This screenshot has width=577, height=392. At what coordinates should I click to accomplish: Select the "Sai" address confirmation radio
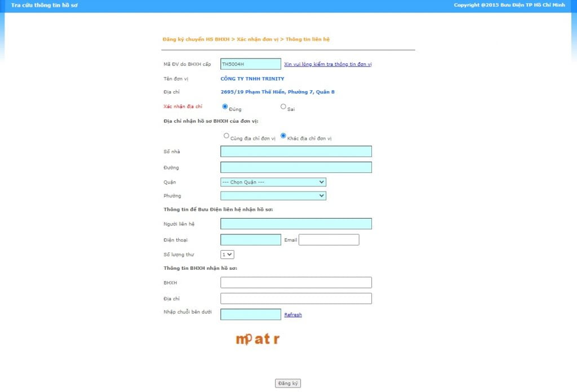283,106
